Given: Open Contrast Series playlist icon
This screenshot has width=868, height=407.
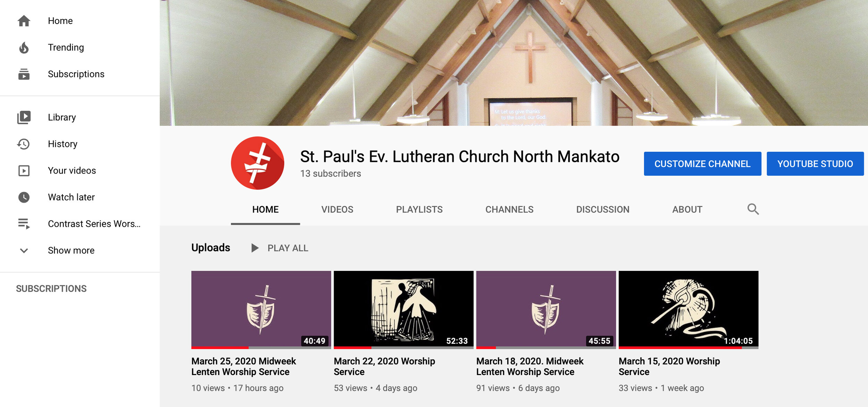Looking at the screenshot, I should pos(24,224).
